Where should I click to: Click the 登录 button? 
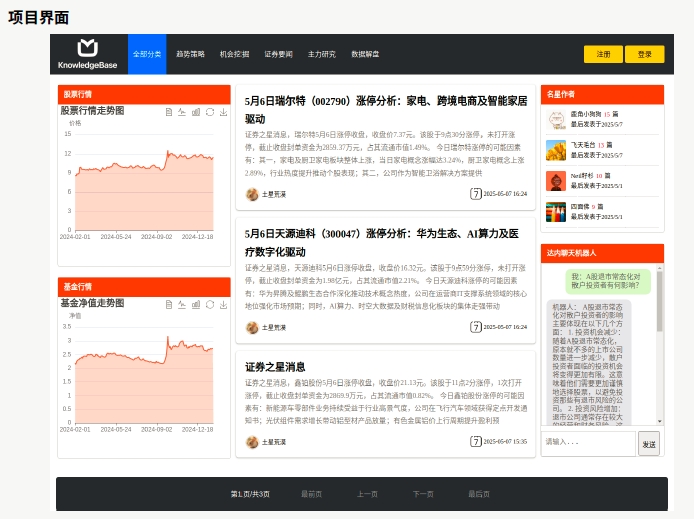coord(644,54)
